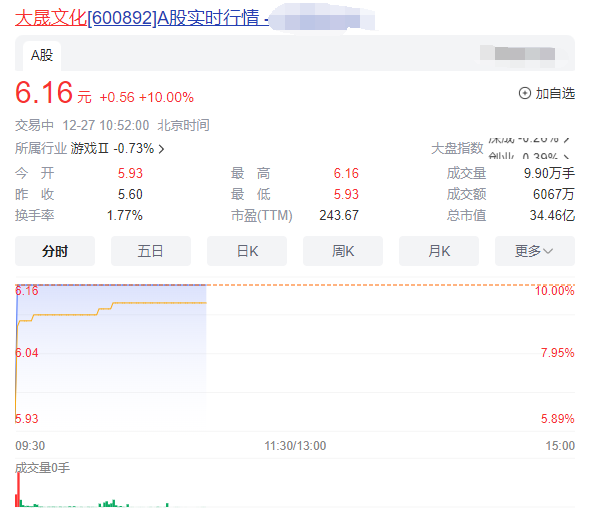
Task: Switch to the 日K chart tab
Action: 247,251
